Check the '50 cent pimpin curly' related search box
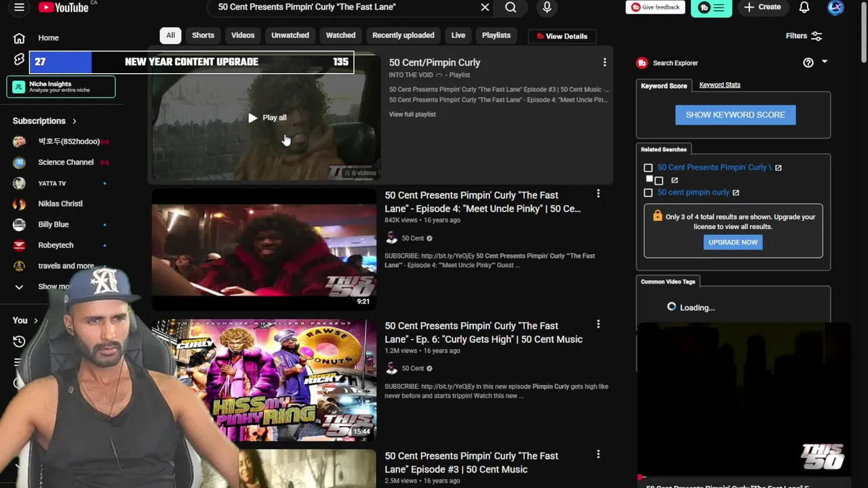The width and height of the screenshot is (868, 488). tap(648, 192)
